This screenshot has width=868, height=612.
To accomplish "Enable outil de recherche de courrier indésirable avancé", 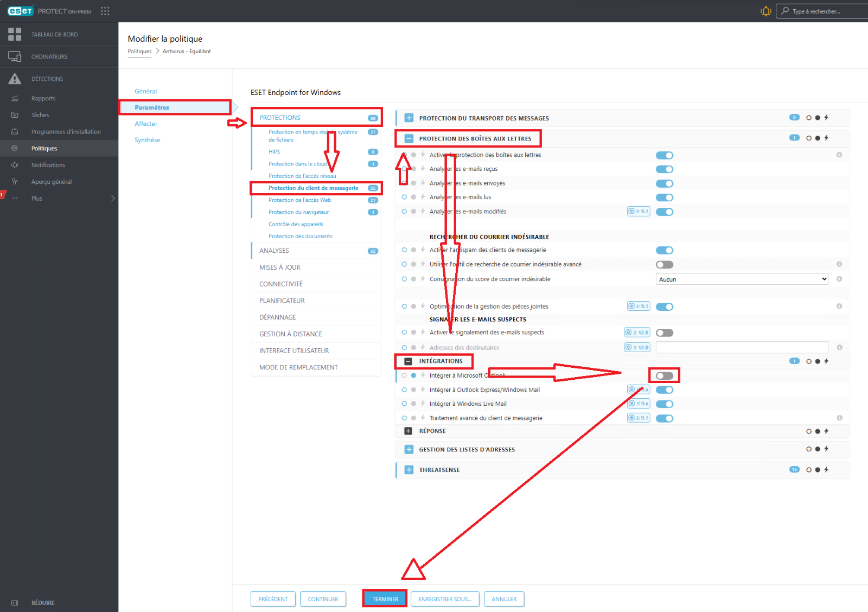I will [665, 265].
